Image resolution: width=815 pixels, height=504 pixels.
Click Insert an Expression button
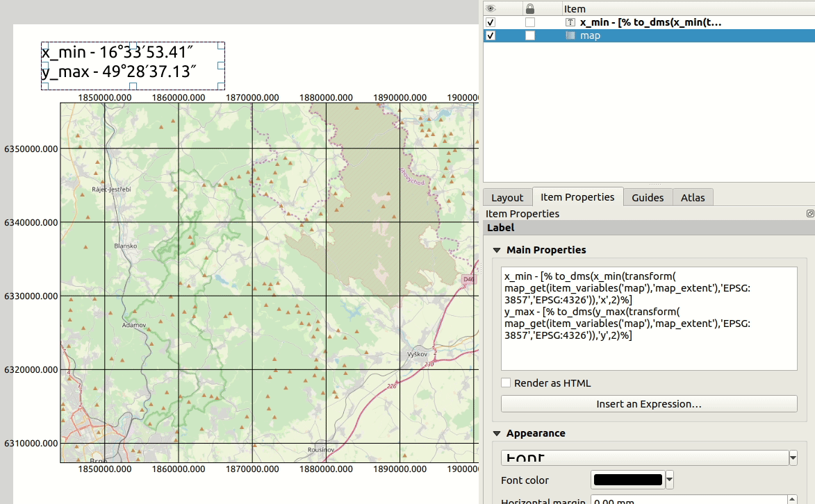(x=649, y=403)
